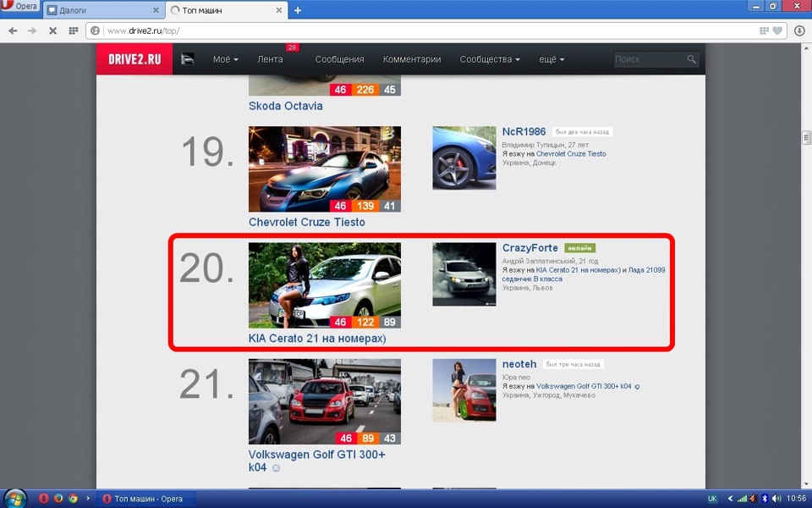The image size is (812, 508).
Task: Go back with the browser back arrow
Action: [x=13, y=30]
